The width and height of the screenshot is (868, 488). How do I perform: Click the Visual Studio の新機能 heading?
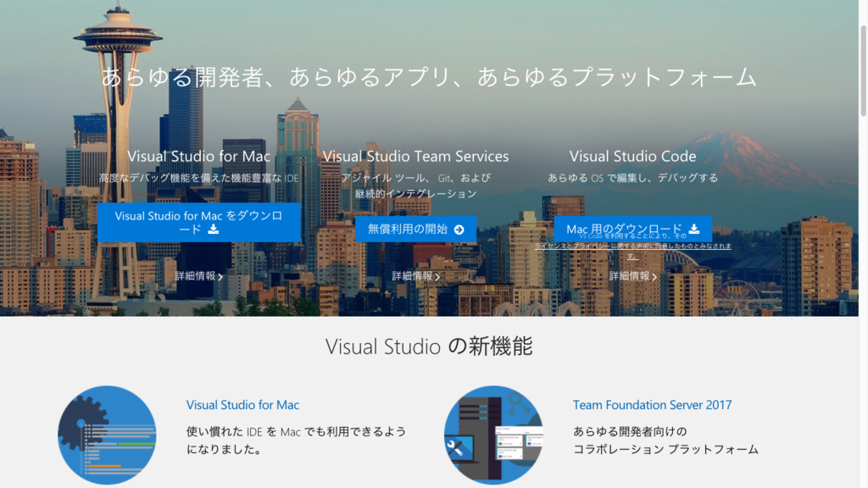[x=429, y=347]
